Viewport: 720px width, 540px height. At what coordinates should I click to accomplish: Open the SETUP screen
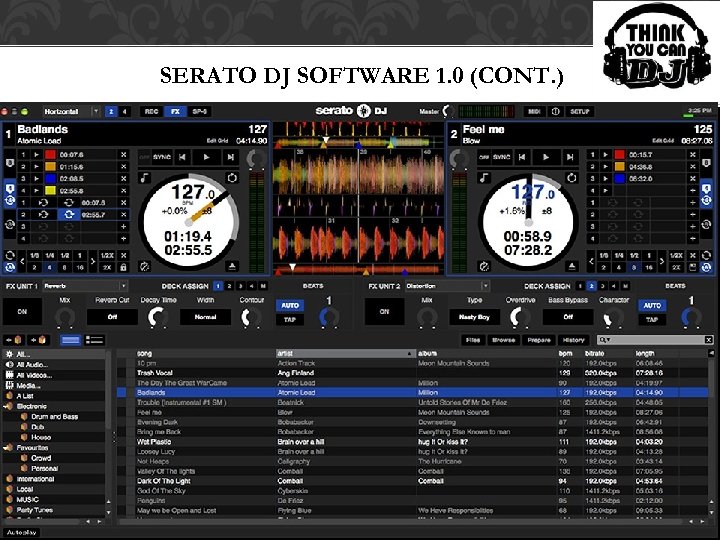pos(579,112)
